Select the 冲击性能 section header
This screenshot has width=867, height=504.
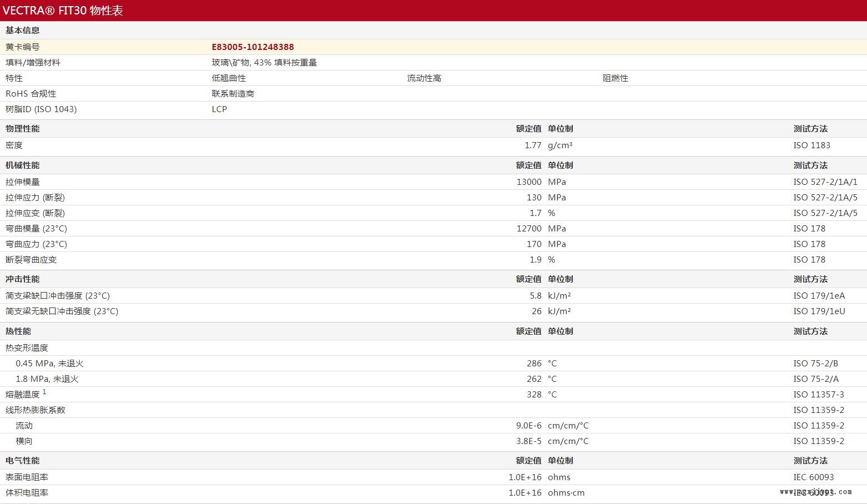[22, 279]
